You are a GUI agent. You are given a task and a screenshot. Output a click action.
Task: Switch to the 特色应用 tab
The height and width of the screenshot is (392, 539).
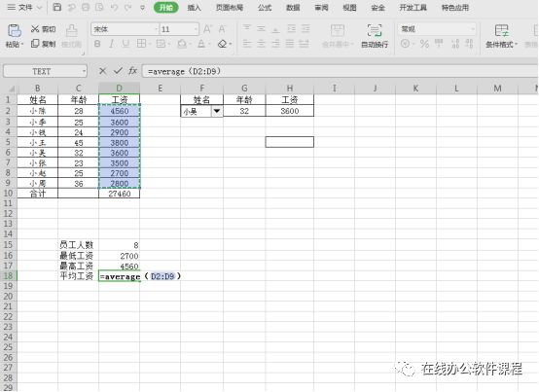point(455,7)
